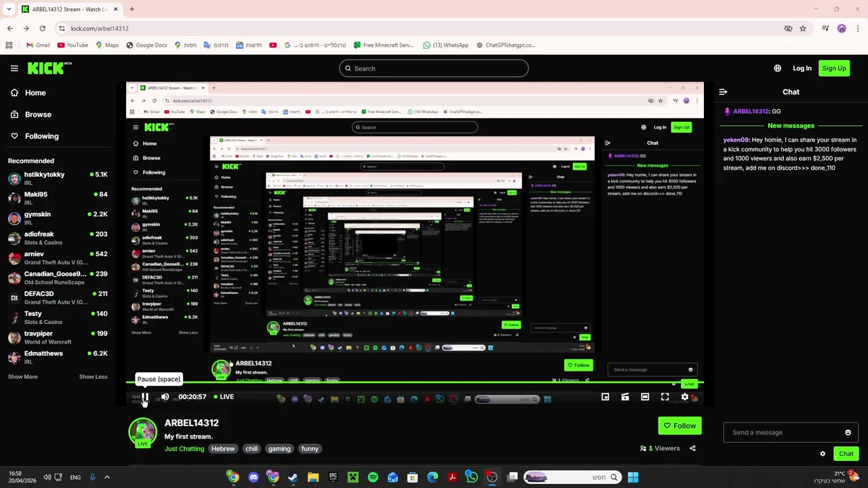Go to the Kick logo homepage
The height and width of the screenshot is (488, 868).
click(x=49, y=68)
